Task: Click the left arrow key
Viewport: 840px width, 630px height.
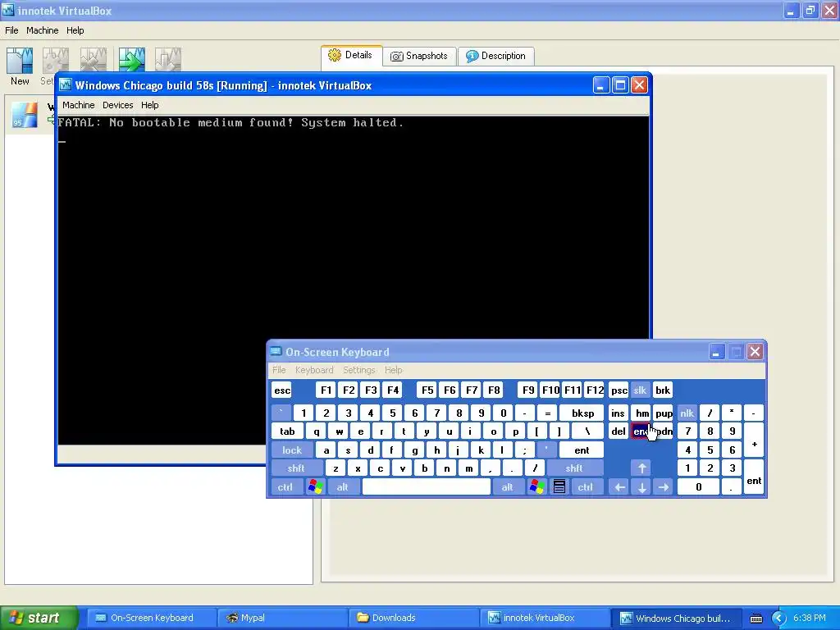Action: pyautogui.click(x=619, y=487)
